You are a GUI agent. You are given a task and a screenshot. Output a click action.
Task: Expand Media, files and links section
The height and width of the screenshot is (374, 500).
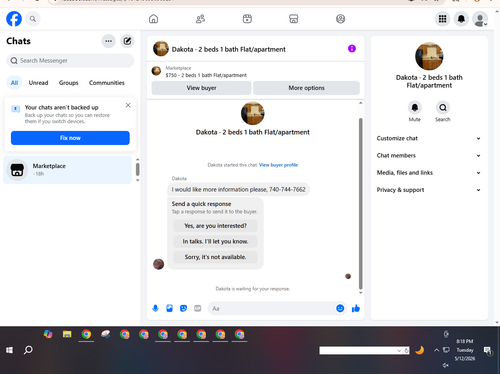[429, 173]
